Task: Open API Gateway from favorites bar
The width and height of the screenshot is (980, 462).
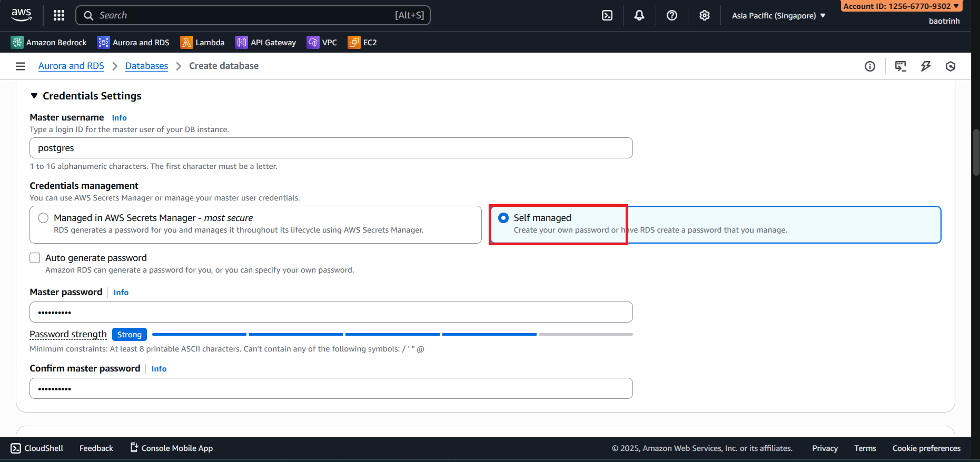Action: 265,43
